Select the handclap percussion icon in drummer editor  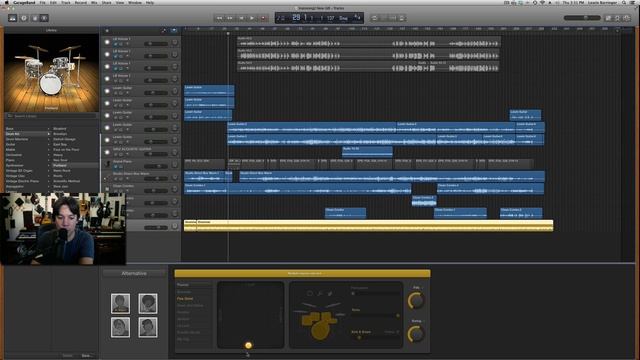(x=330, y=293)
